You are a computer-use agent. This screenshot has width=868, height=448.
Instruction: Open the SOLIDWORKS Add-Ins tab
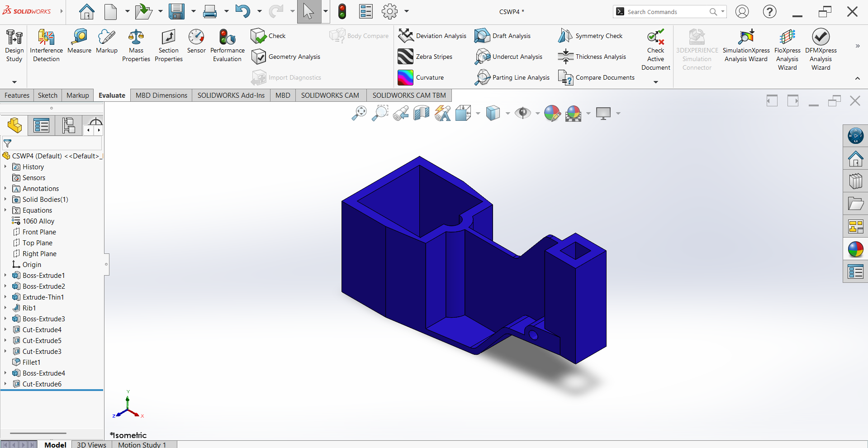point(231,95)
